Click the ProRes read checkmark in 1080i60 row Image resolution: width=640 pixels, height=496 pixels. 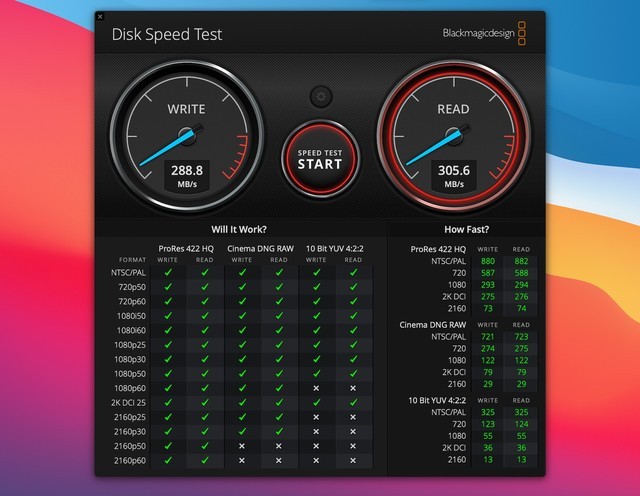(x=205, y=330)
